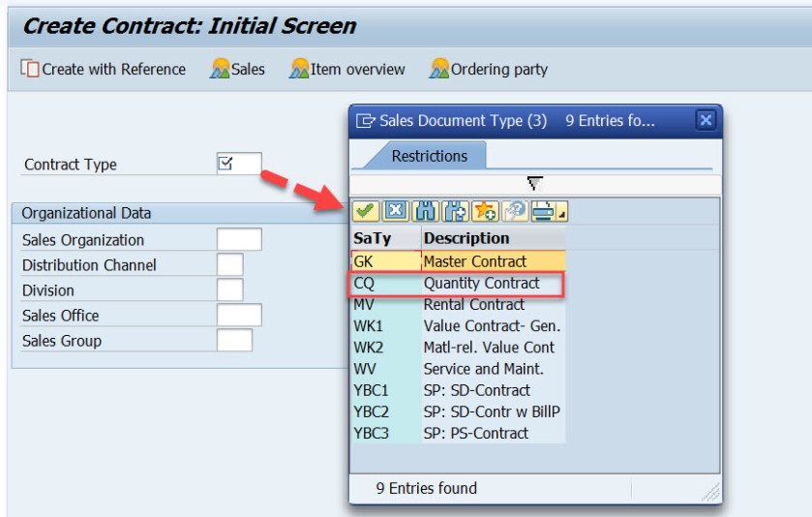The height and width of the screenshot is (517, 812).
Task: Select SP: PS-Contract entry
Action: [x=494, y=433]
